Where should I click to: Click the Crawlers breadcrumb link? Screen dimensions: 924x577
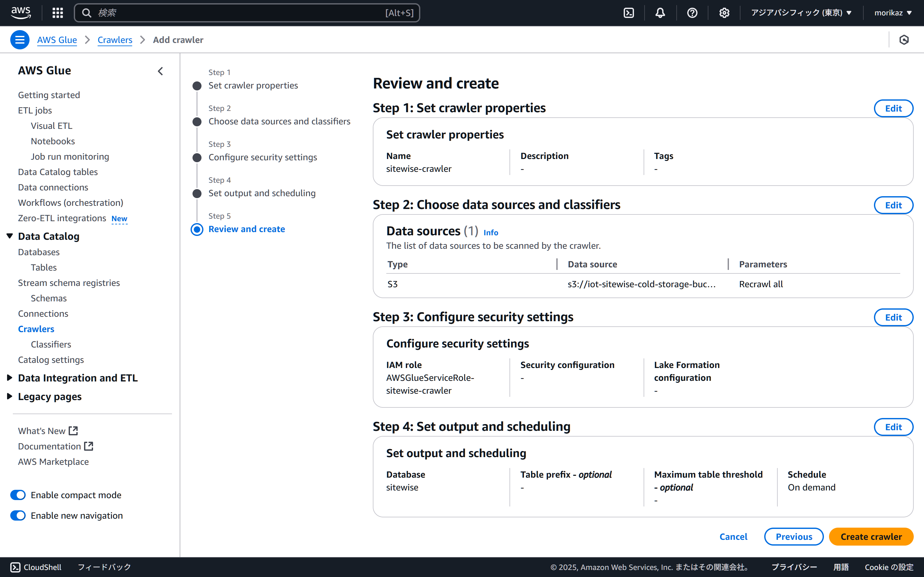pyautogui.click(x=115, y=40)
